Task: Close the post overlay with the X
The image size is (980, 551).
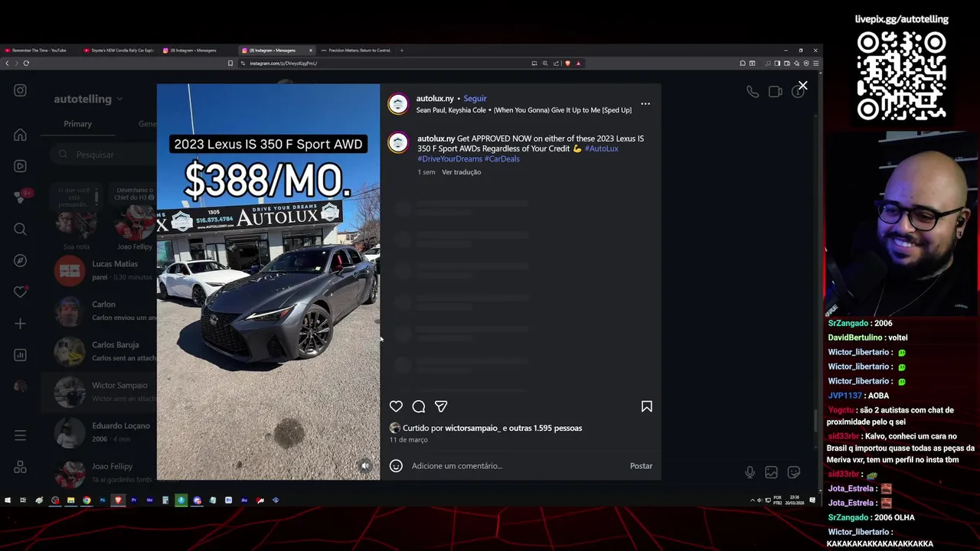Action: (802, 86)
